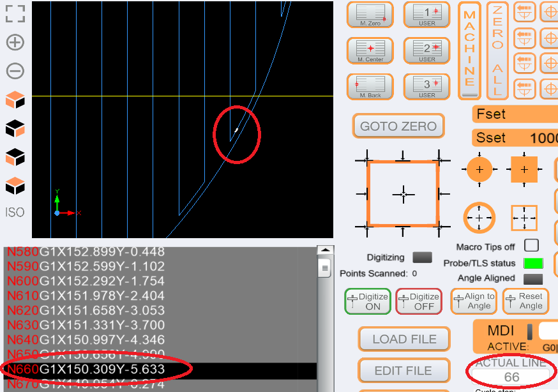558x392 pixels.
Task: Toggle MACHINE coordinates button
Action: click(x=469, y=50)
